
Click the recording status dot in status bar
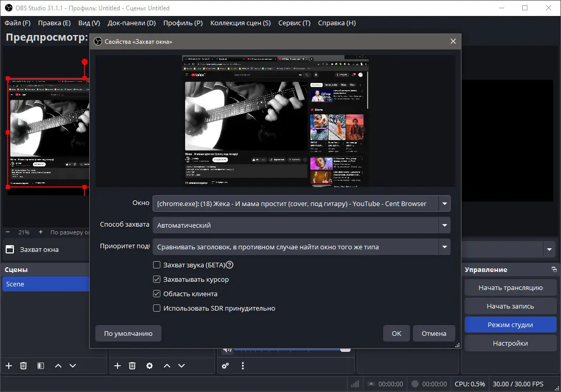pyautogui.click(x=415, y=384)
